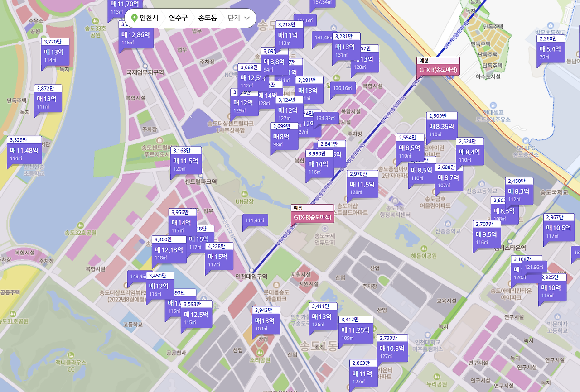Viewport: 580px width, 392px height.
Task: Select the 111.44㎡ area marker
Action: click(x=255, y=221)
